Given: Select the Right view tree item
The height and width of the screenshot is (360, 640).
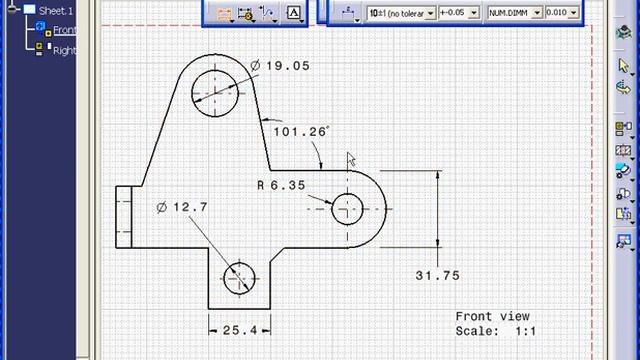Looking at the screenshot, I should (64, 51).
